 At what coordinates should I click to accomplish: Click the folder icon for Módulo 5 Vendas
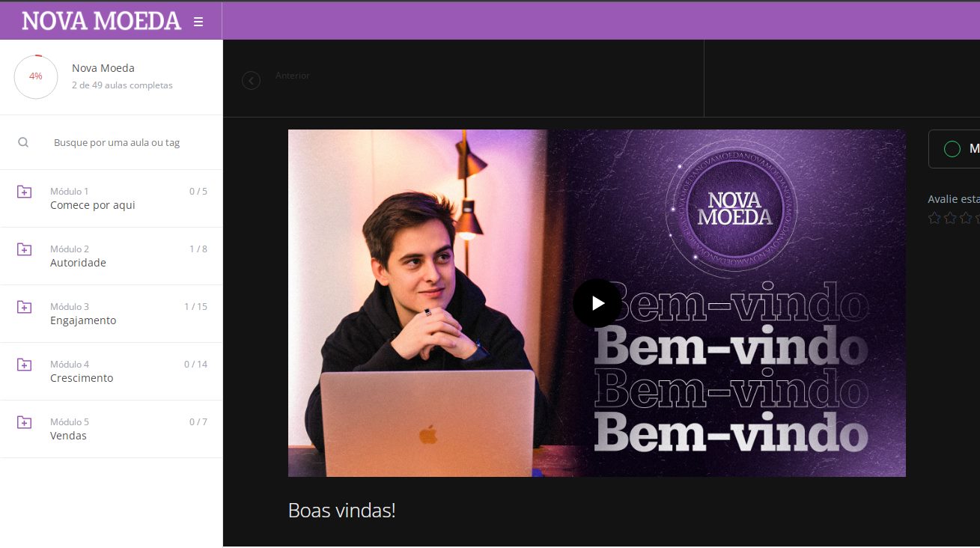24,422
